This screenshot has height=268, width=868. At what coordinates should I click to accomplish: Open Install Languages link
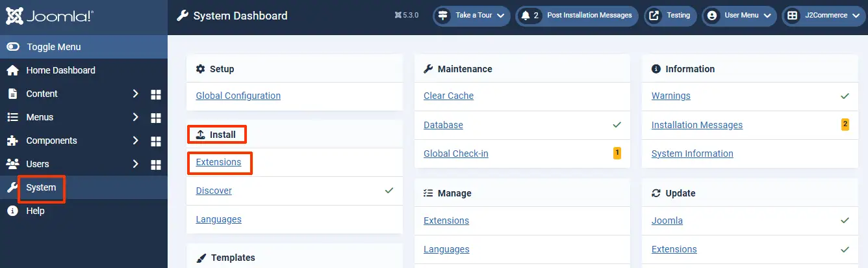click(x=218, y=219)
